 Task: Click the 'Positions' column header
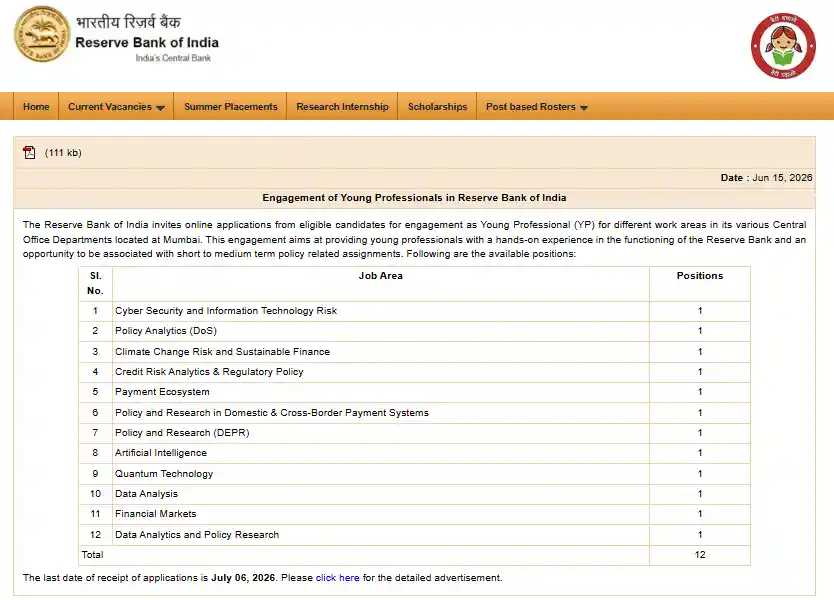[699, 276]
